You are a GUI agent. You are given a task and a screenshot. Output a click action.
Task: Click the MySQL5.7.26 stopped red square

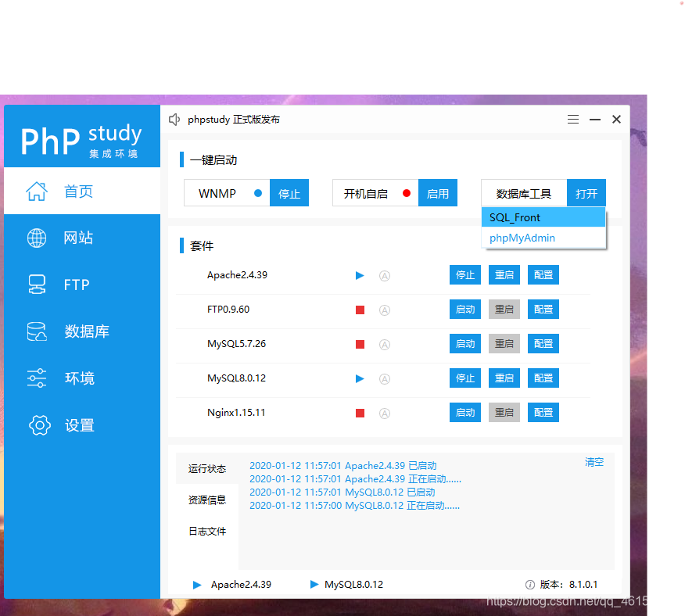(x=360, y=344)
